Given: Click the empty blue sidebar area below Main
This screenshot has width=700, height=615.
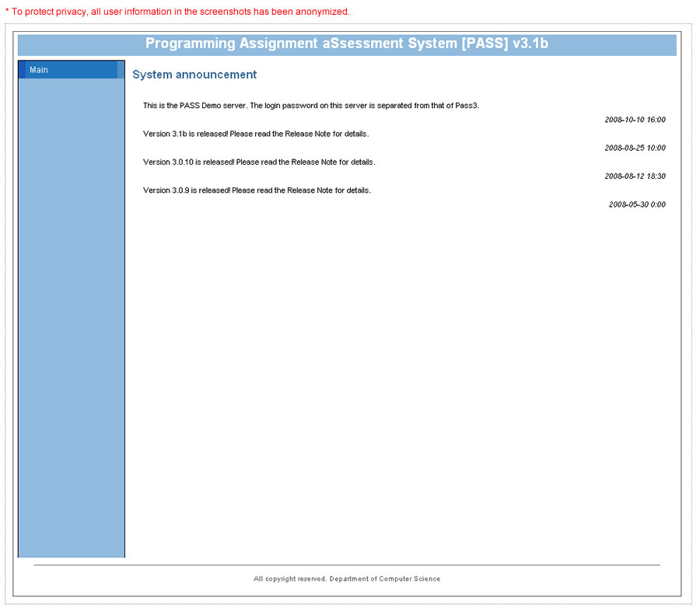Looking at the screenshot, I should coord(71,311).
